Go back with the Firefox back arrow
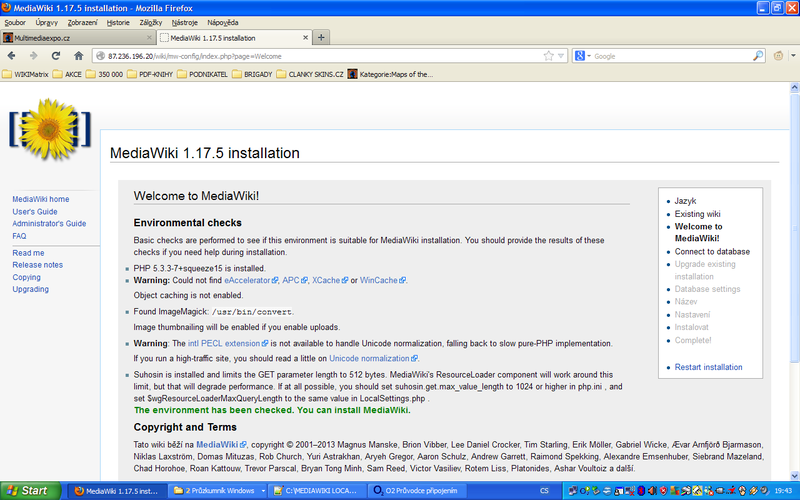 [x=11, y=56]
